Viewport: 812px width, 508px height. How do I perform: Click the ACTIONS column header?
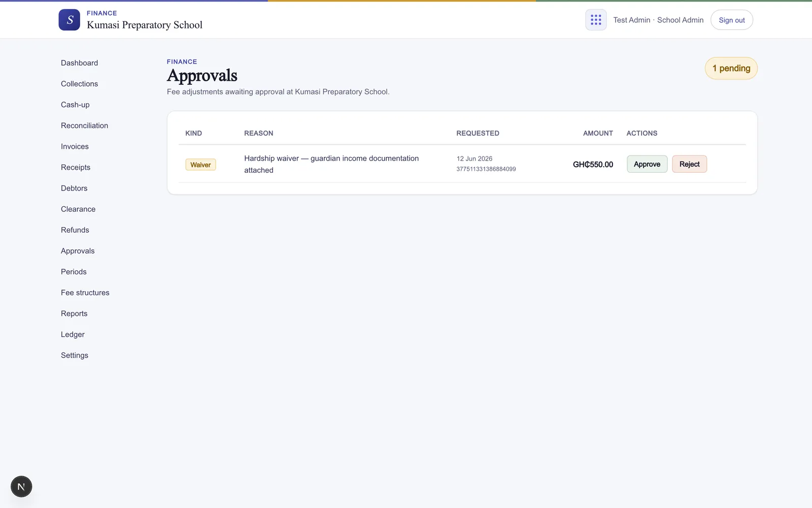[642, 133]
